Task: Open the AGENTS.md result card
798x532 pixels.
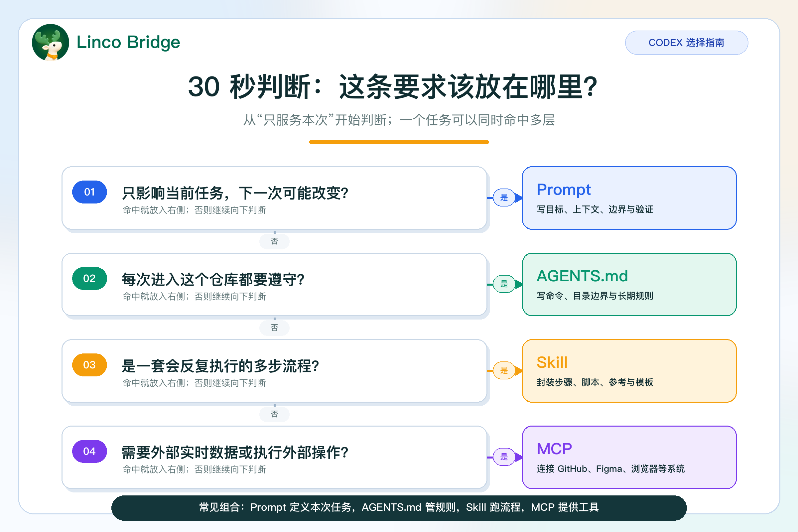Action: coord(629,285)
